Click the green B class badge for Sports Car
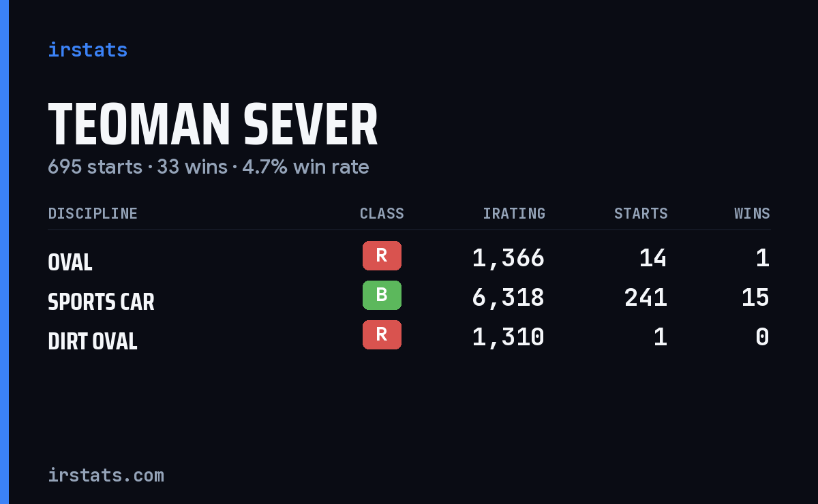This screenshot has width=818, height=504. coord(382,296)
